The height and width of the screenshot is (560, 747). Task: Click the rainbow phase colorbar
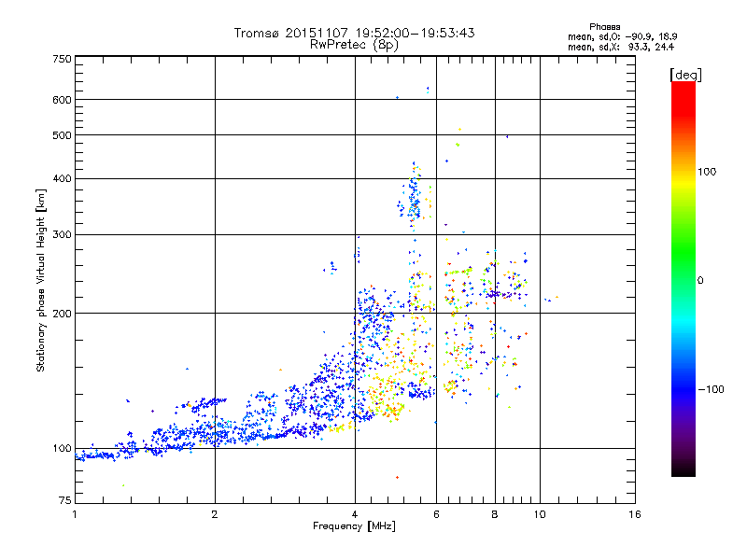[x=684, y=278]
